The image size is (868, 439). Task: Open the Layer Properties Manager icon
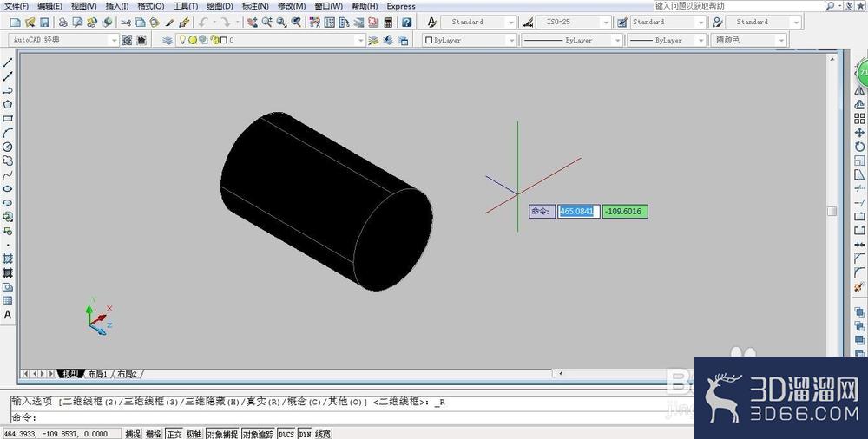coord(168,40)
